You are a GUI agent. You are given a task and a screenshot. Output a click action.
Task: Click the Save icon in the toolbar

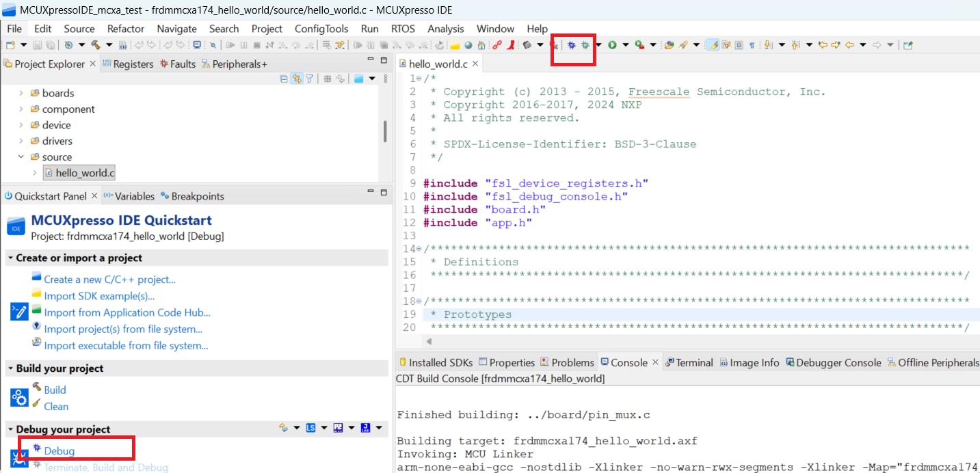point(36,44)
